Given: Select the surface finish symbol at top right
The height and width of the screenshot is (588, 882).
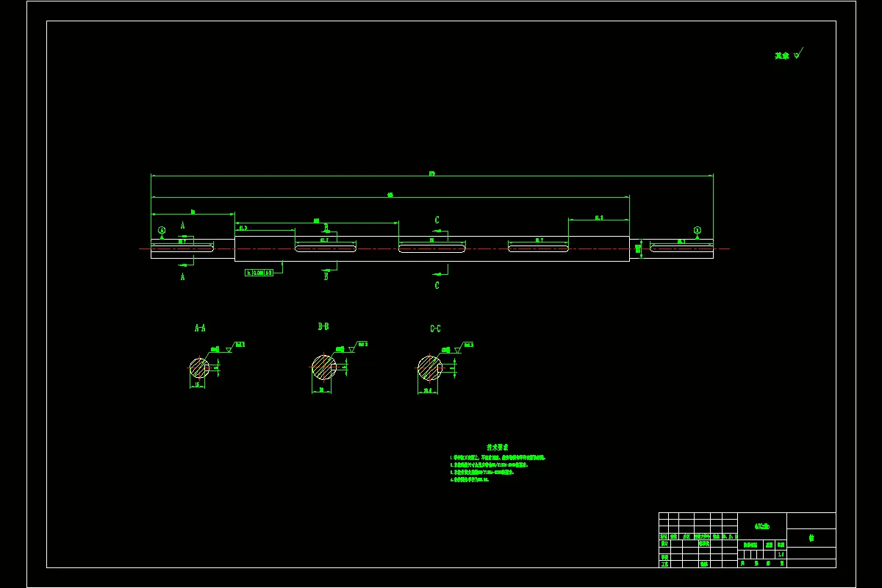Looking at the screenshot, I should pos(798,54).
